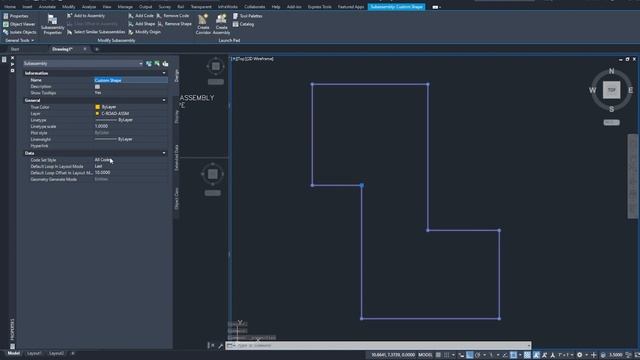Toggle MODEL space button in status bar
The image size is (640, 360).
pyautogui.click(x=425, y=355)
